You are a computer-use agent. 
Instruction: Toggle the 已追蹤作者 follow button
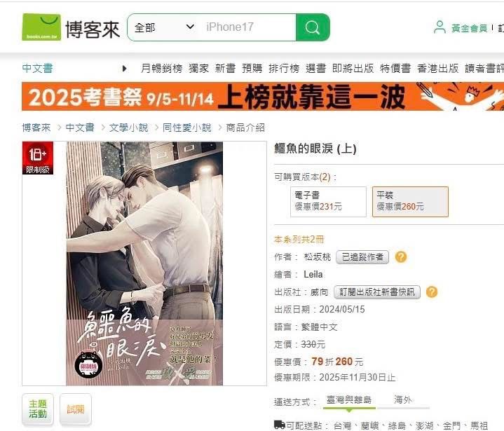[x=362, y=257]
